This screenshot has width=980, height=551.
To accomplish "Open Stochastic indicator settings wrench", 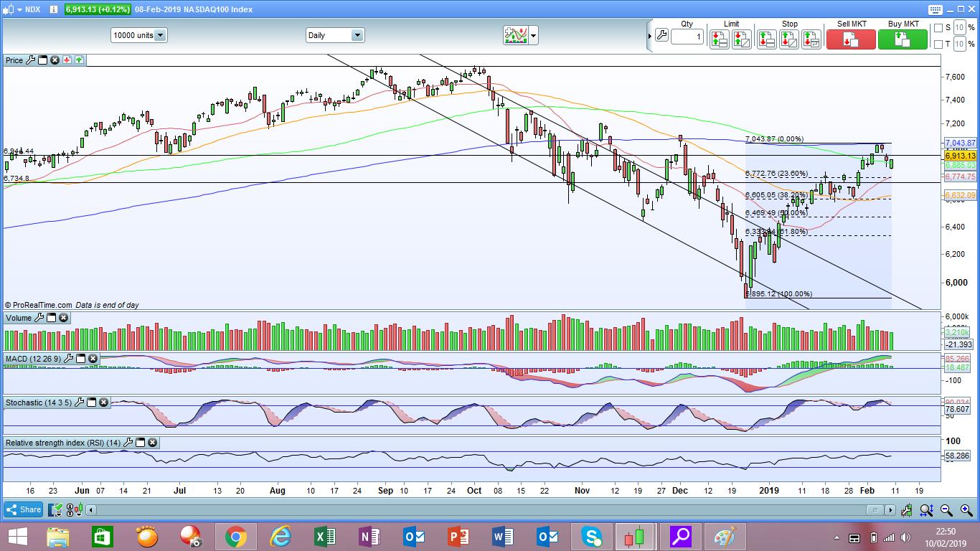I will 80,402.
